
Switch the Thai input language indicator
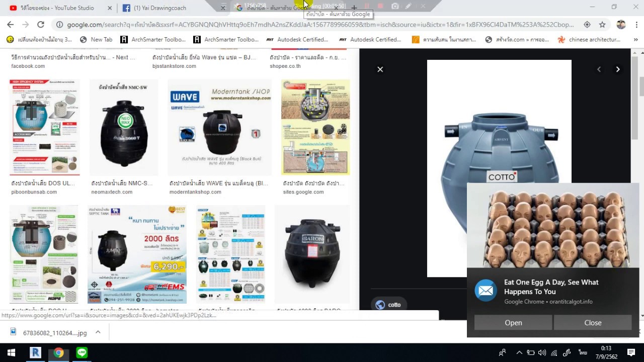pyautogui.click(x=583, y=352)
